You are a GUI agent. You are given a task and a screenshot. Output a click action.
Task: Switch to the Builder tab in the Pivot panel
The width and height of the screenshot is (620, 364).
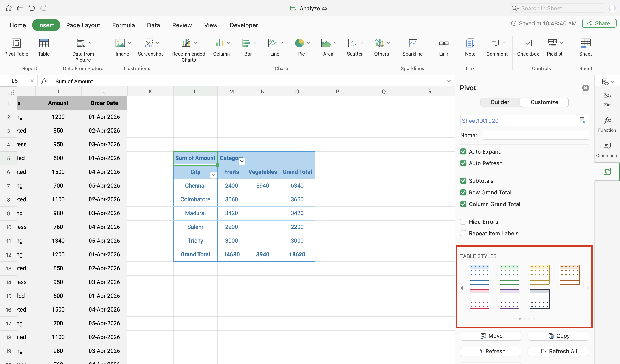[x=500, y=102]
